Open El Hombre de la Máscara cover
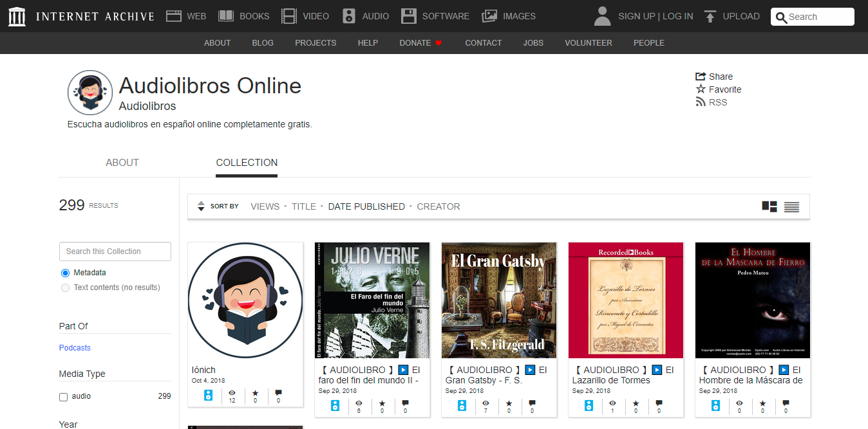 click(753, 300)
